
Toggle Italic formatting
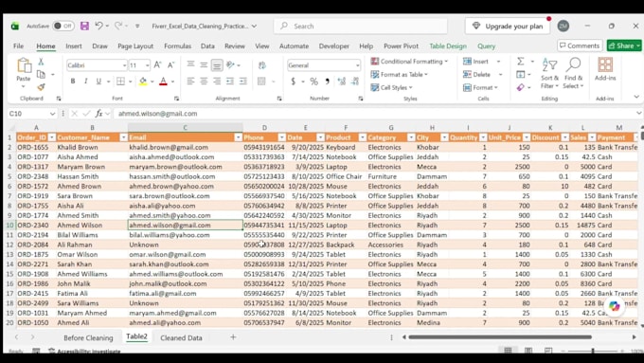pos(86,81)
